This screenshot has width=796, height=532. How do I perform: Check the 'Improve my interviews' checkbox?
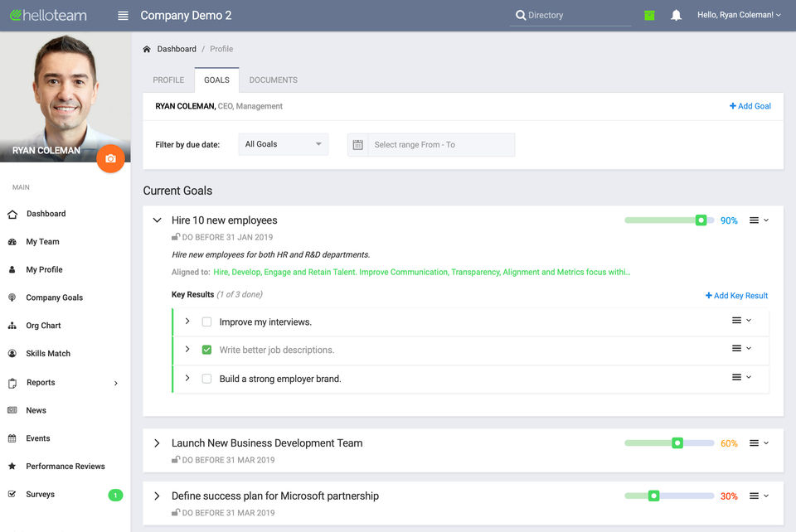click(206, 322)
